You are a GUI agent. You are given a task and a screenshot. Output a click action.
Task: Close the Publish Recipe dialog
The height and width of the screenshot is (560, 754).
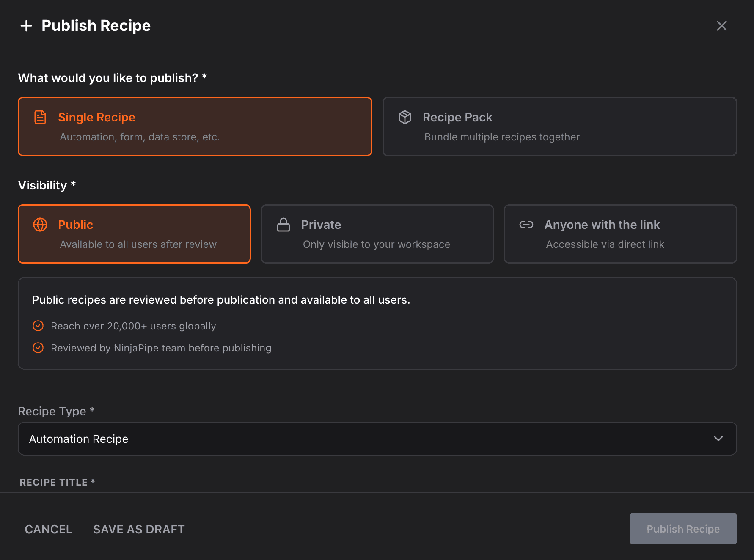(x=721, y=26)
